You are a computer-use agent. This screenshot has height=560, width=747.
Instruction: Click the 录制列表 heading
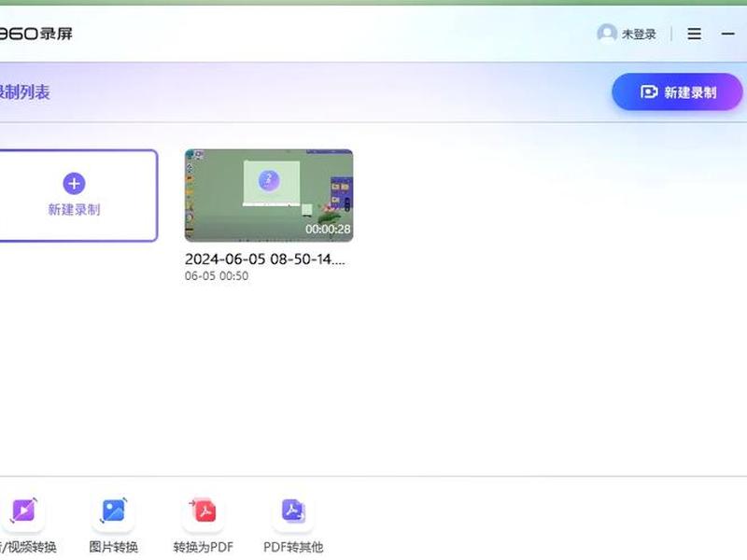pyautogui.click(x=24, y=91)
